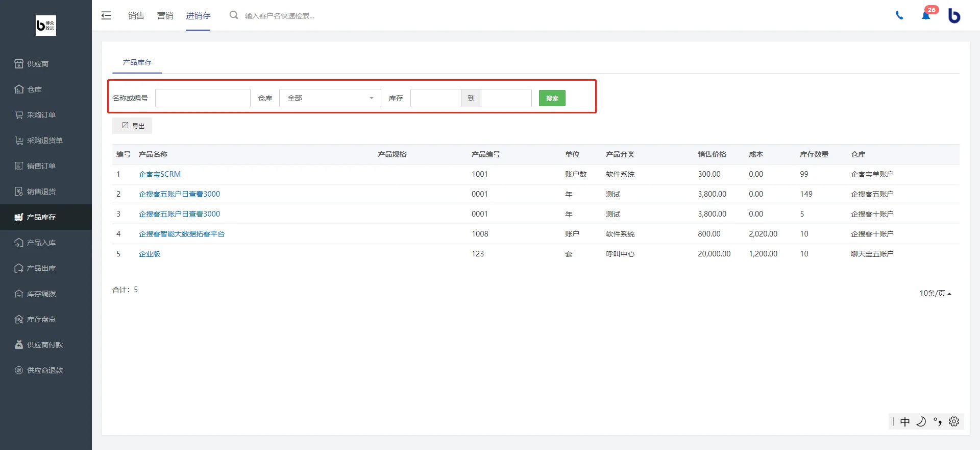Click the customer name quick search box
Image resolution: width=980 pixels, height=450 pixels.
[x=280, y=16]
